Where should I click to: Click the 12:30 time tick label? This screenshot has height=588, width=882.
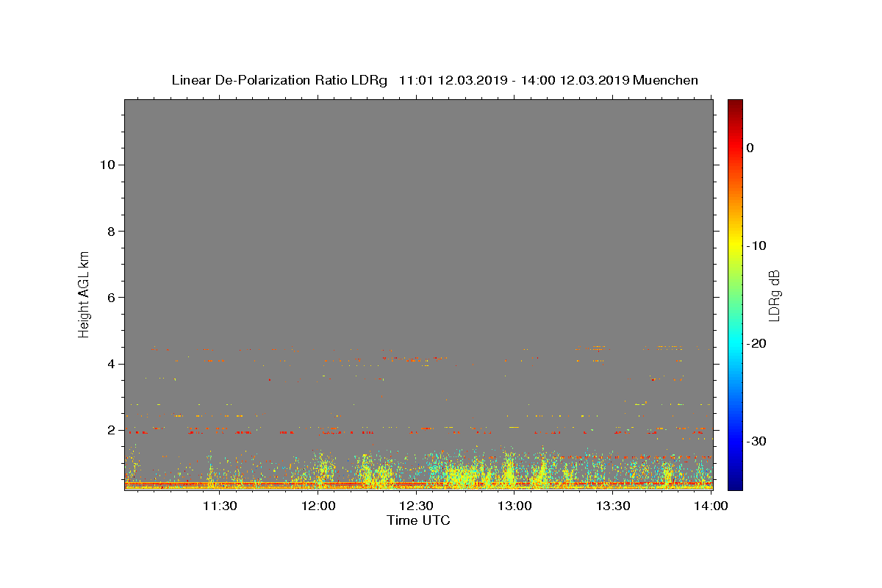coord(416,506)
